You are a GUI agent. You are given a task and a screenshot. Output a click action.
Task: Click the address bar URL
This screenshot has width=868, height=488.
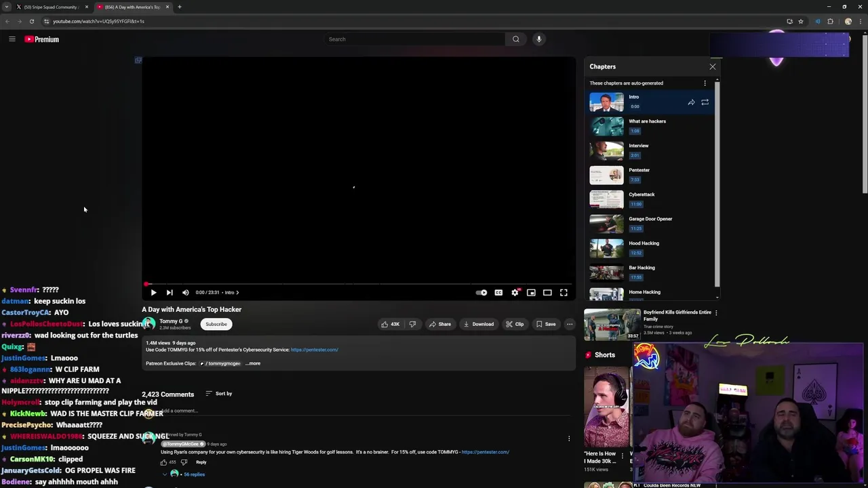98,21
